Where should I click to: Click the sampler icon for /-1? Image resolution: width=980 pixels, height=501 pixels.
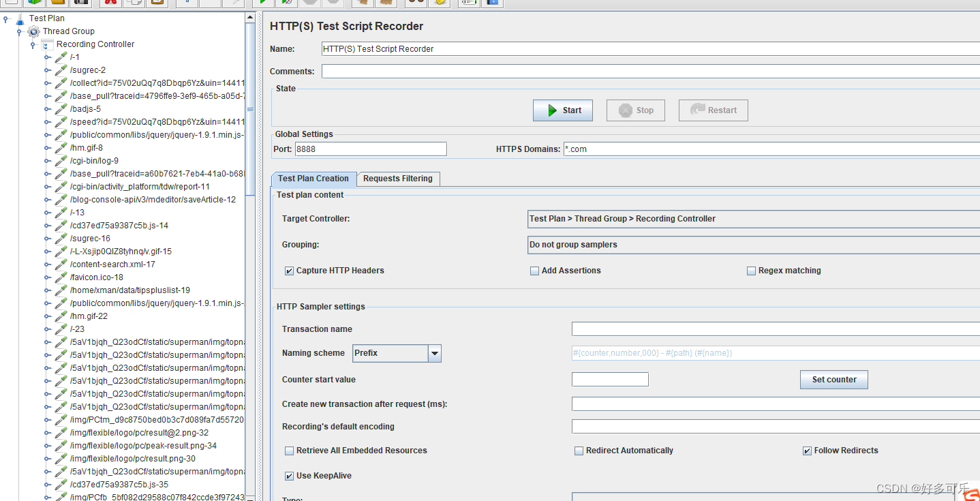(61, 57)
